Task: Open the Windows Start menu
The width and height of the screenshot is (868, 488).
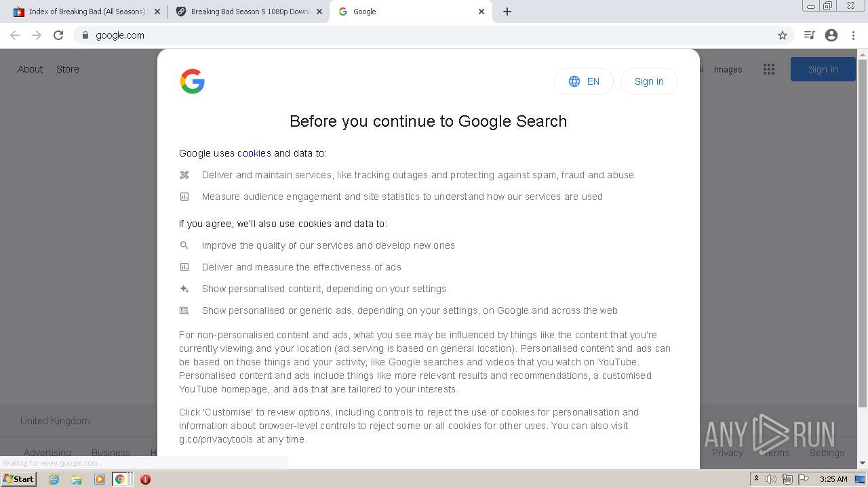Action: tap(19, 479)
